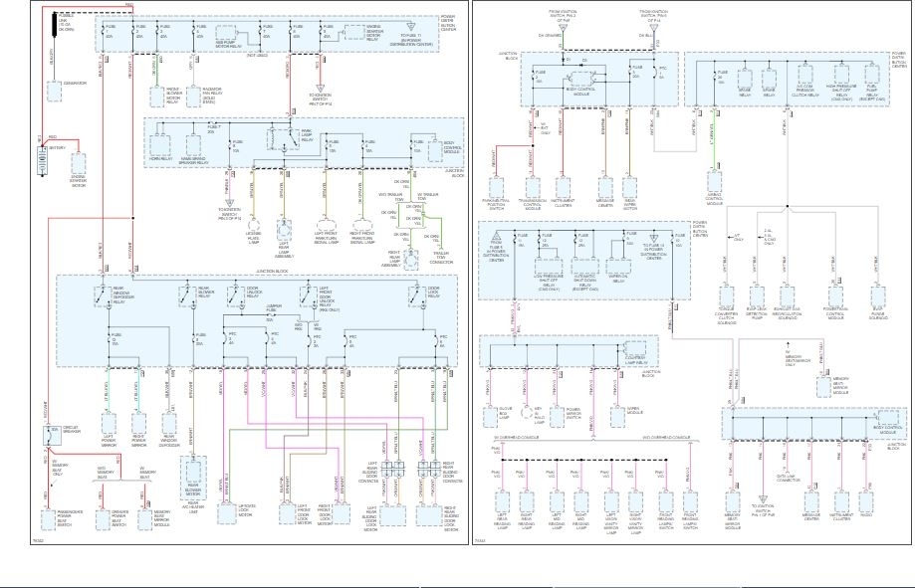Click the "DATA LINK CONNECTOR" label
The width and height of the screenshot is (915, 588).
click(x=788, y=478)
